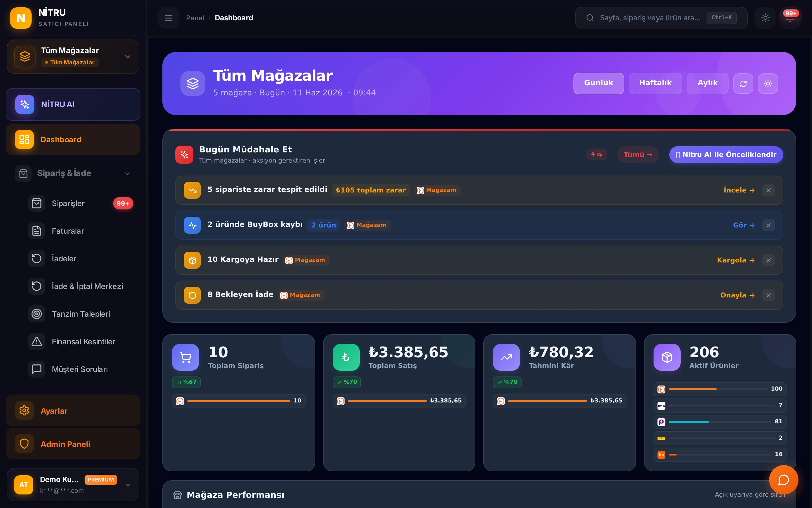The width and height of the screenshot is (812, 508).
Task: Click Açık uyarıya göre sıralı label
Action: click(750, 494)
